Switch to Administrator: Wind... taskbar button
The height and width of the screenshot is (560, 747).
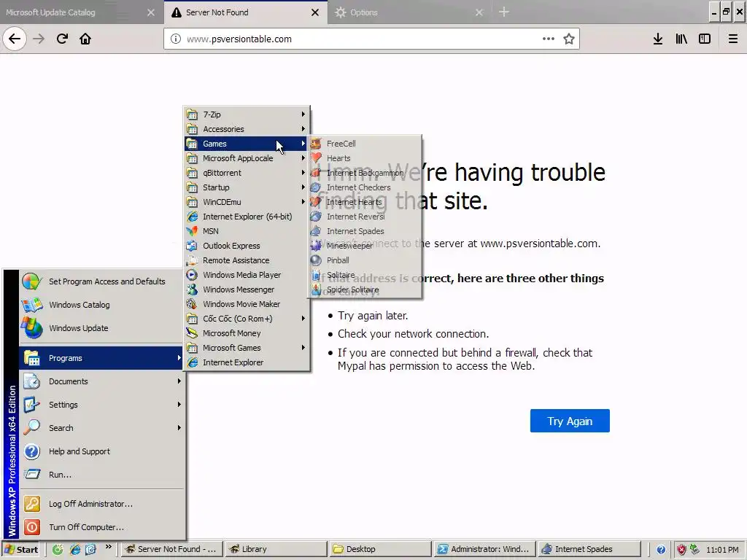point(484,550)
